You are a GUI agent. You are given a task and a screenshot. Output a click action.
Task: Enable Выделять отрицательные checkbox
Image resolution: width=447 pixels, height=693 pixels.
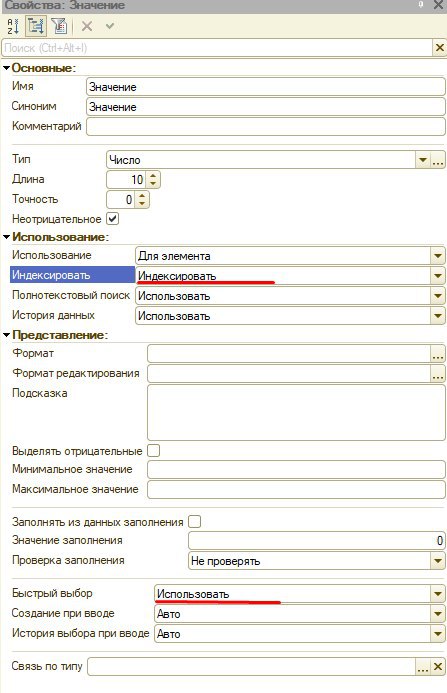coord(153,450)
